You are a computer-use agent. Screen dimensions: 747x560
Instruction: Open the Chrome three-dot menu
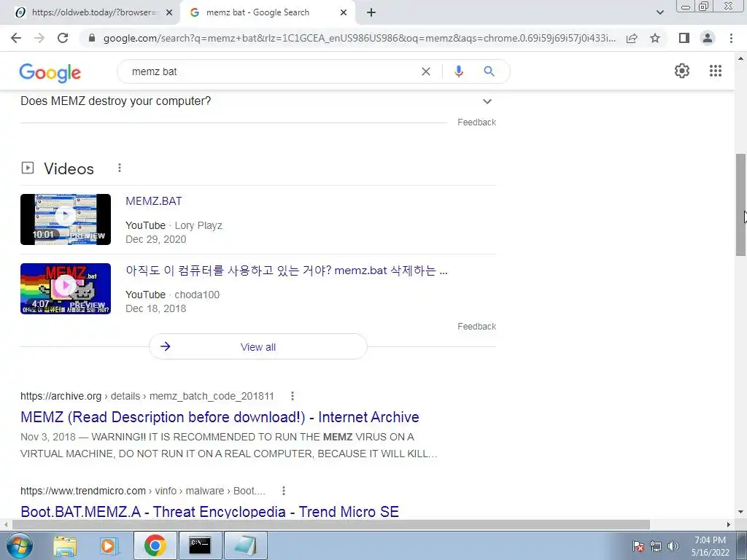(x=731, y=38)
